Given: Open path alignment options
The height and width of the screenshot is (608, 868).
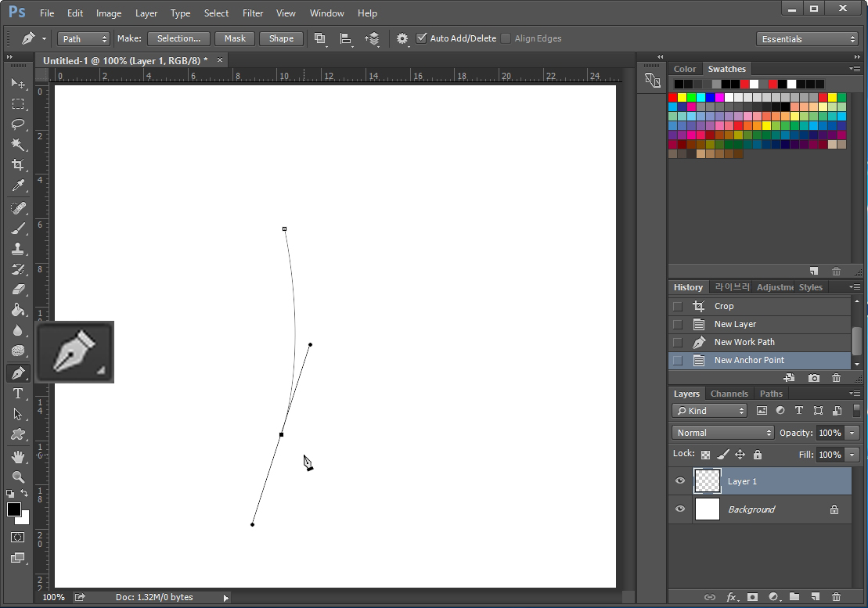Looking at the screenshot, I should (x=345, y=38).
